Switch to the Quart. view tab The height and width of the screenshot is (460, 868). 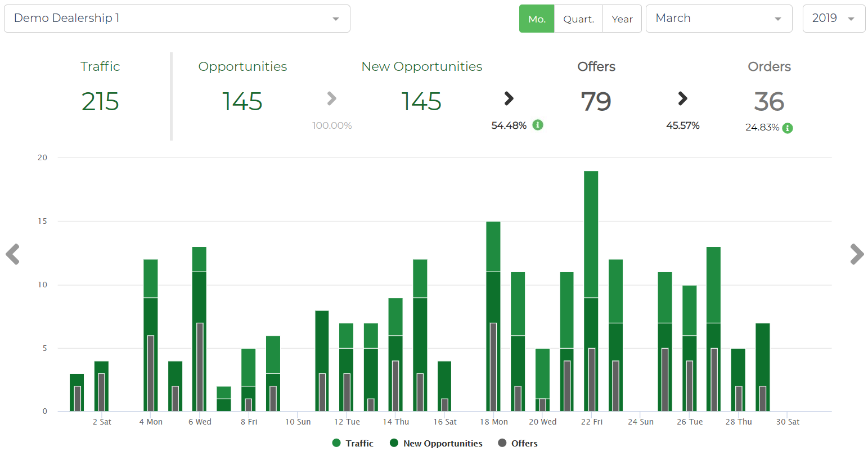tap(578, 19)
